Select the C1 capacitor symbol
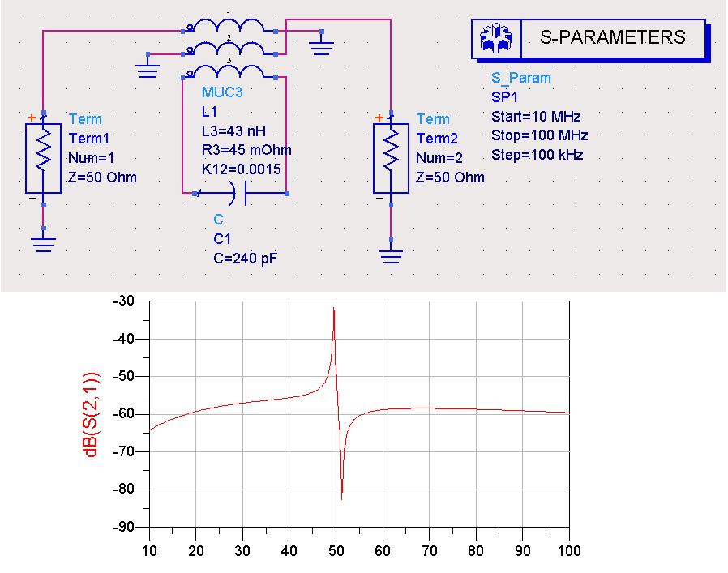The height and width of the screenshot is (573, 728). tap(240, 194)
